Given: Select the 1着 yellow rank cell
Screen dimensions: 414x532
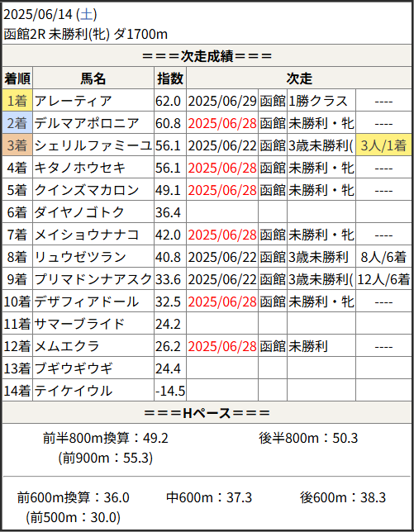Looking at the screenshot, I should point(17,101).
